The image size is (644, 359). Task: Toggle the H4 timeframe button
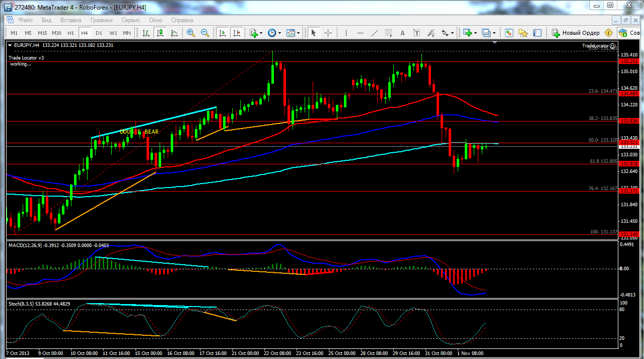pyautogui.click(x=85, y=33)
